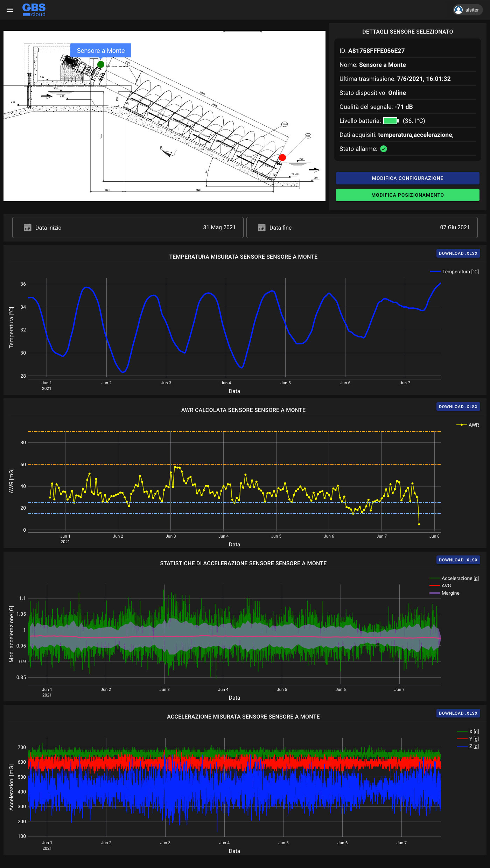Toggle the Temperatura [°C] legend series

pos(454,272)
